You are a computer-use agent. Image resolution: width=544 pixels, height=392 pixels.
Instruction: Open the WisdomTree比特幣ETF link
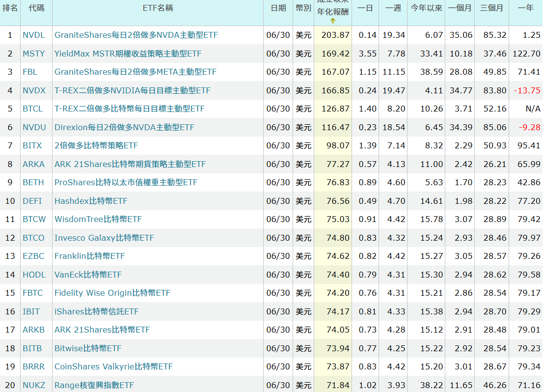tap(98, 219)
